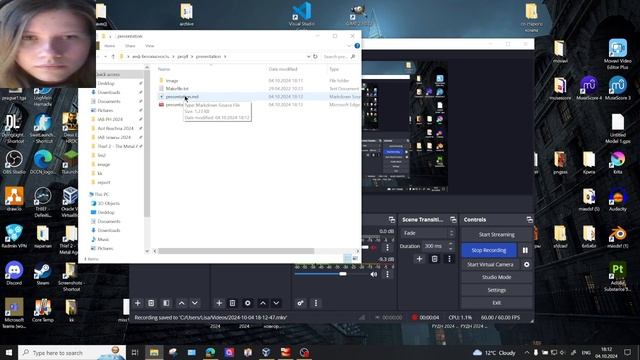The height and width of the screenshot is (360, 640).
Task: Select the image folder in file list
Action: 172,80
